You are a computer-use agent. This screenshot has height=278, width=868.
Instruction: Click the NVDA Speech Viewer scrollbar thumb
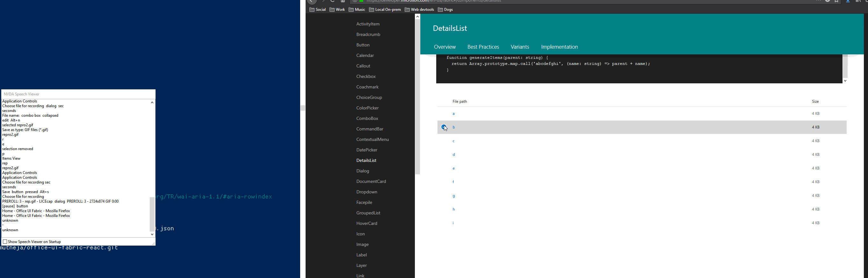click(x=152, y=214)
